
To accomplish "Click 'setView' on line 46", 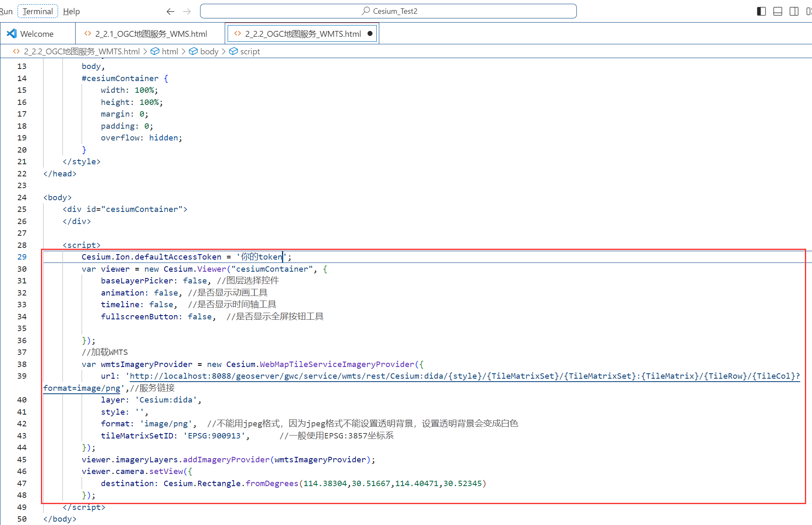I will (166, 471).
